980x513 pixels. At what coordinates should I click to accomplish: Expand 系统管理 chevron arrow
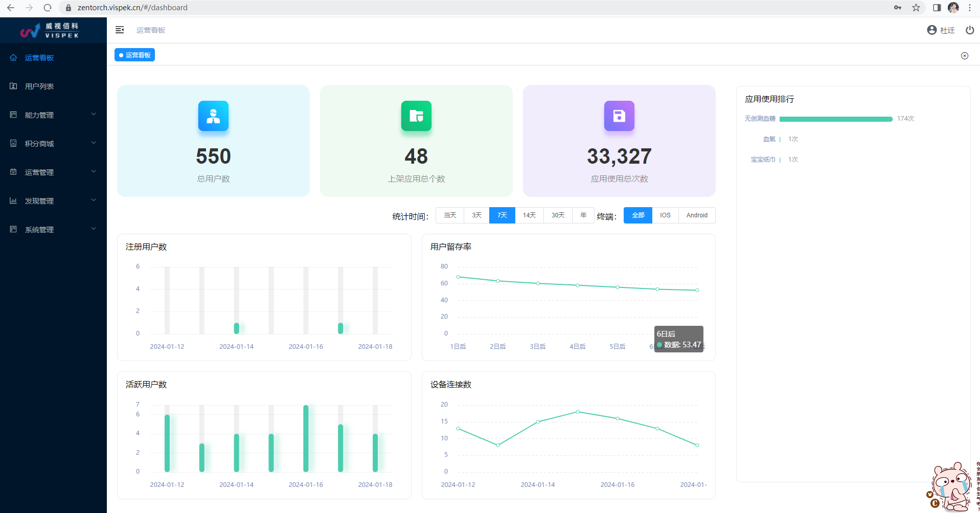click(x=94, y=229)
